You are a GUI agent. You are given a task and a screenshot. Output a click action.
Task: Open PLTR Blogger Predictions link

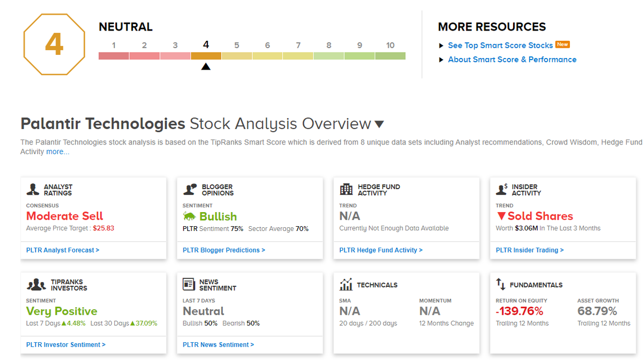click(x=224, y=250)
